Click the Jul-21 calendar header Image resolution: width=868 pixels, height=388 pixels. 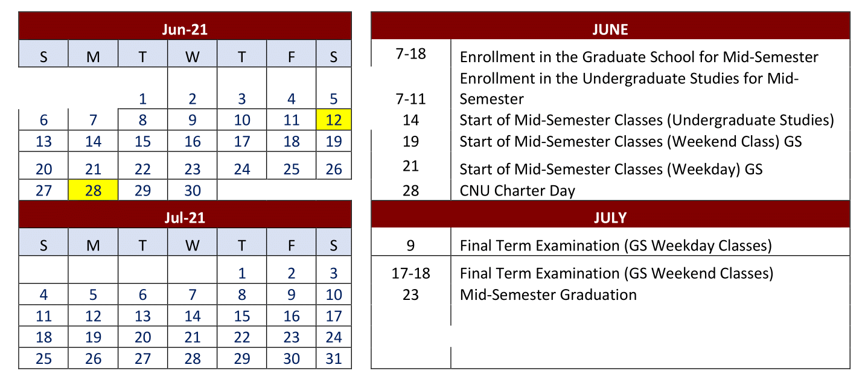pos(185,217)
